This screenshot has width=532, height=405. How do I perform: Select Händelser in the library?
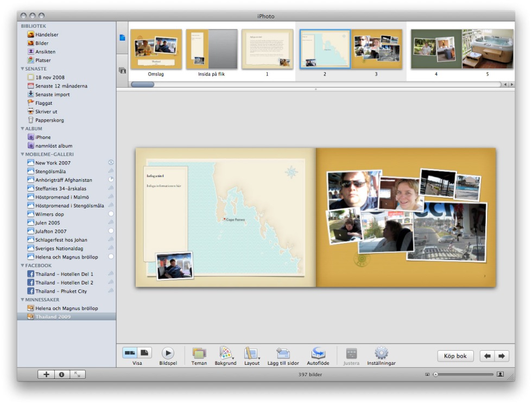tap(47, 35)
